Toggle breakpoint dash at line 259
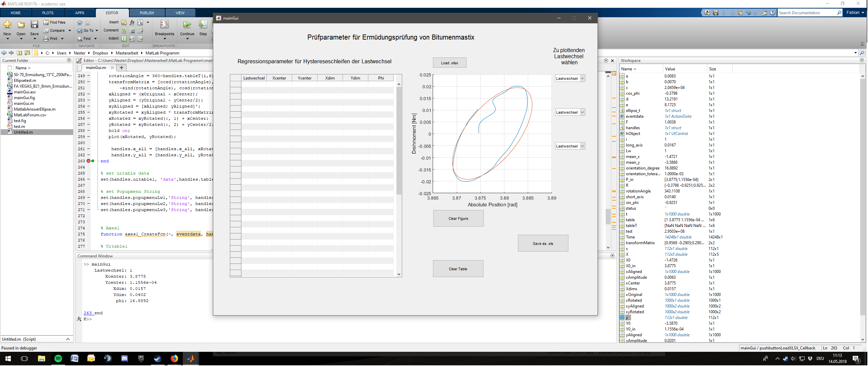 tap(88, 137)
